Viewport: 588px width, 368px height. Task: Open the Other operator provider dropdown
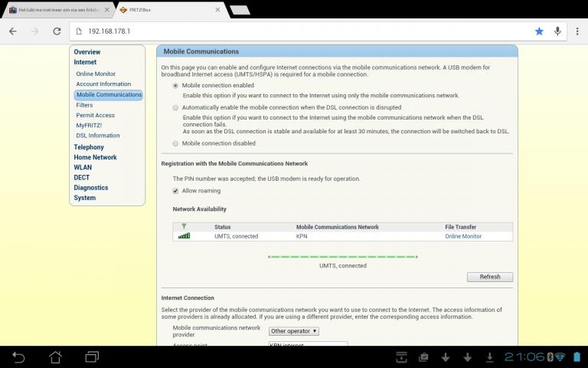pos(294,331)
